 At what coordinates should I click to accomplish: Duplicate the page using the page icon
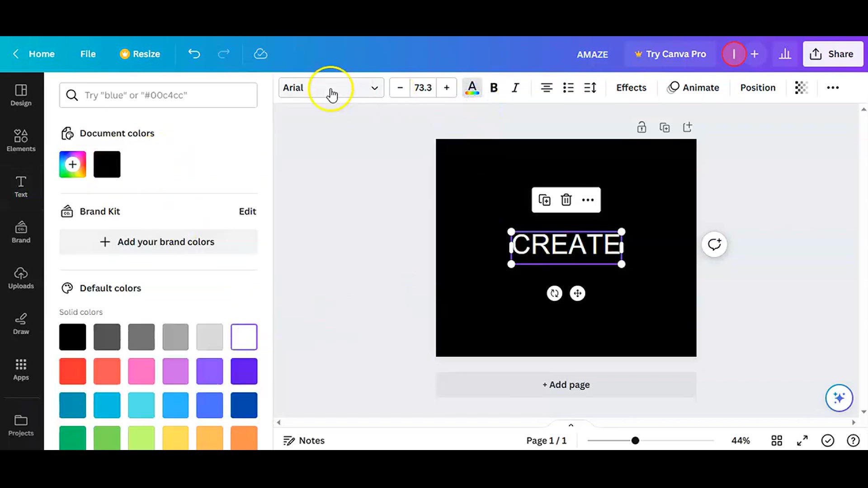665,127
